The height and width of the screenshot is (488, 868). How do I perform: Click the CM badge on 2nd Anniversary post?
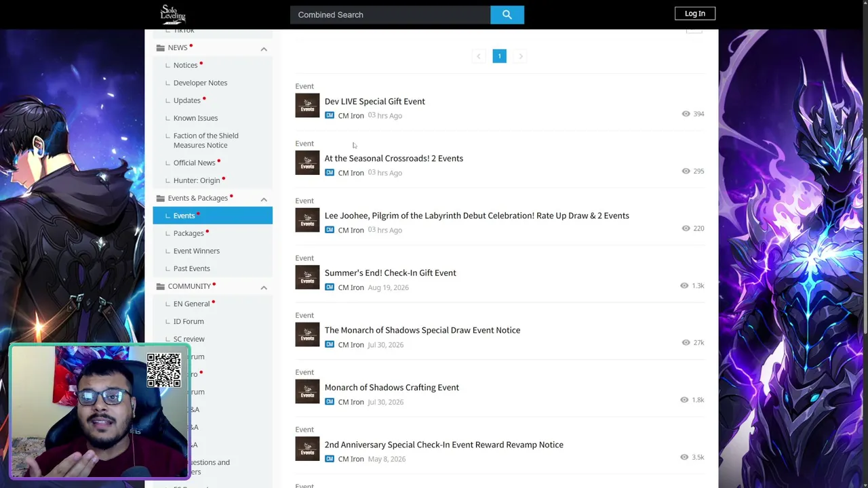point(330,459)
